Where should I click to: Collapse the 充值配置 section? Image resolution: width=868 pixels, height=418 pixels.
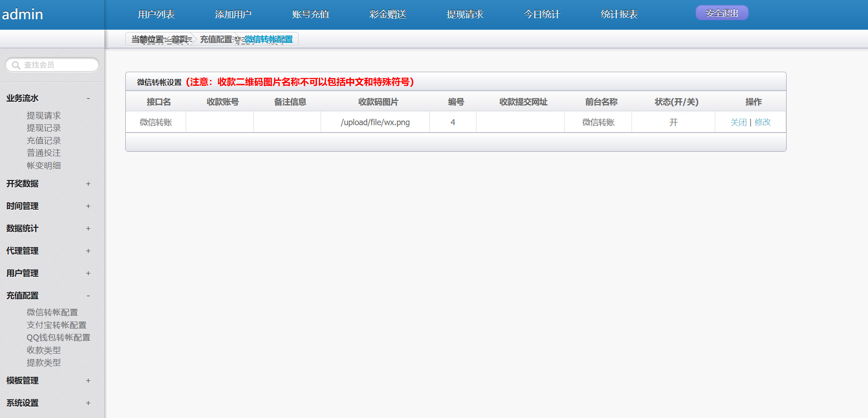click(x=88, y=296)
